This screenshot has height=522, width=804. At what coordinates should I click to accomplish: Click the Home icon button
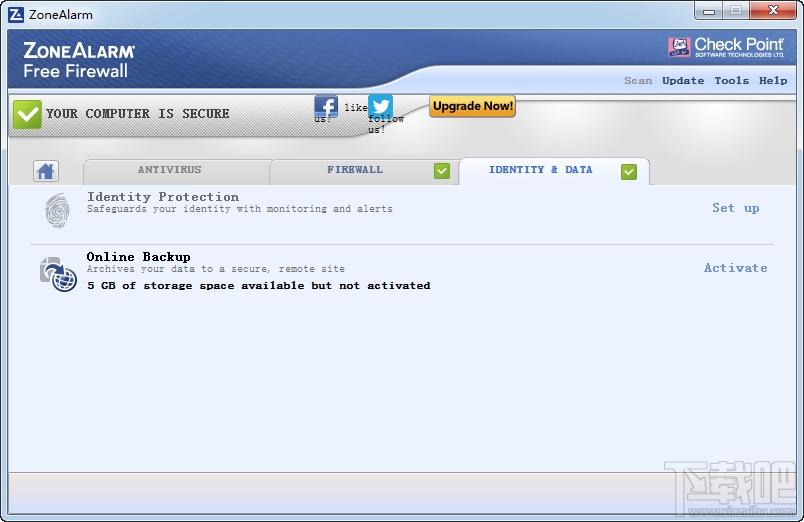point(46,171)
